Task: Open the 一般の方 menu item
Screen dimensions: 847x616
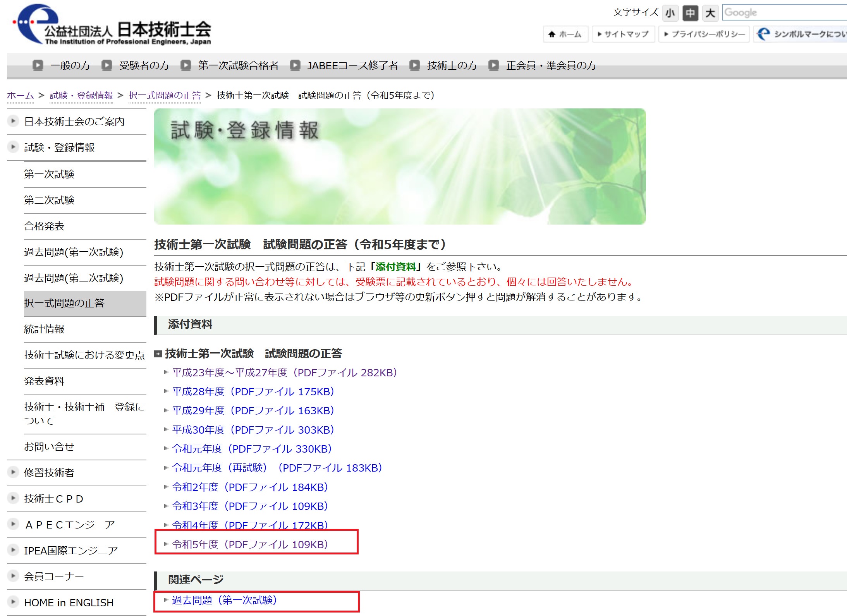Action: point(70,65)
